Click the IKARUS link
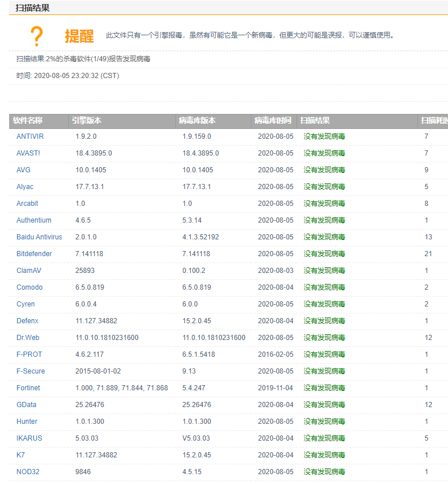Image resolution: width=448 pixels, height=484 pixels. pyautogui.click(x=29, y=438)
